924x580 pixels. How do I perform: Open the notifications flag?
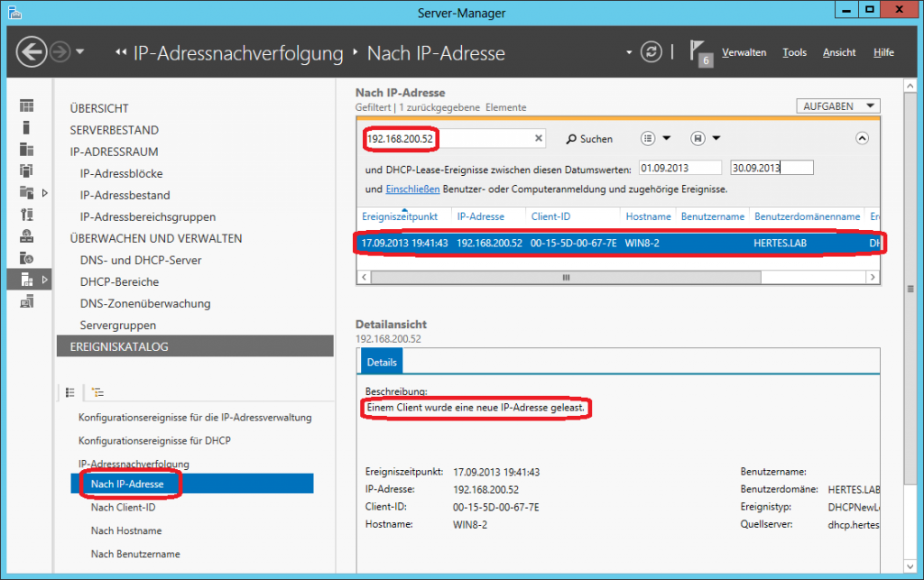(700, 51)
